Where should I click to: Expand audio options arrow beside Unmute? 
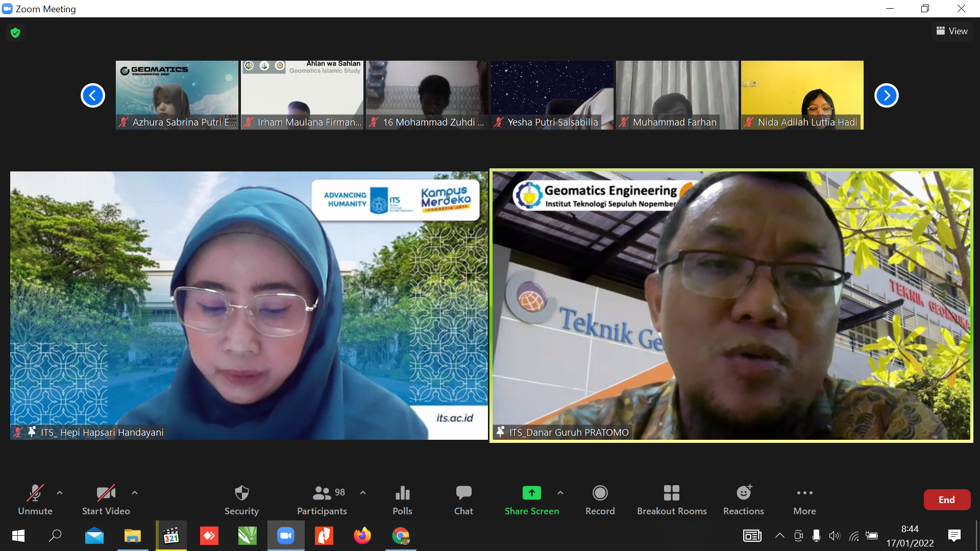60,493
